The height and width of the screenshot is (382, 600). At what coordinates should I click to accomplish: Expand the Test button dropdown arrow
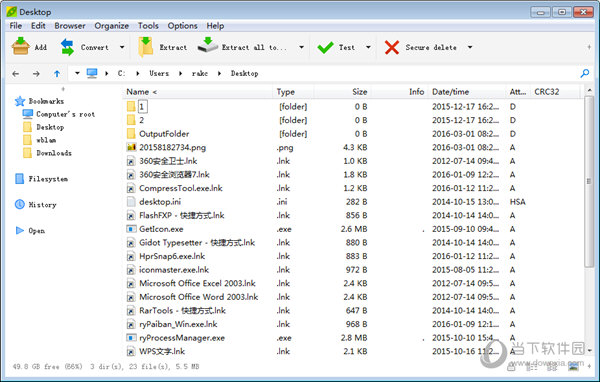(368, 47)
